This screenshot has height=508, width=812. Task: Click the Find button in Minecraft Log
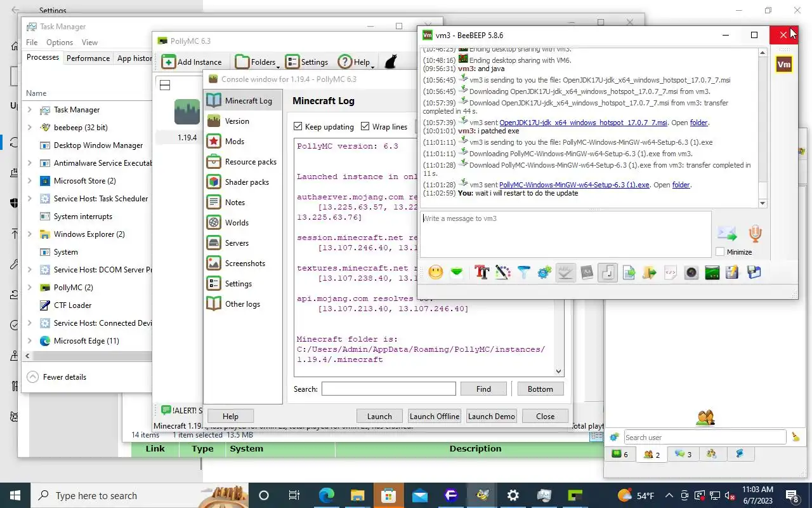[x=483, y=389]
